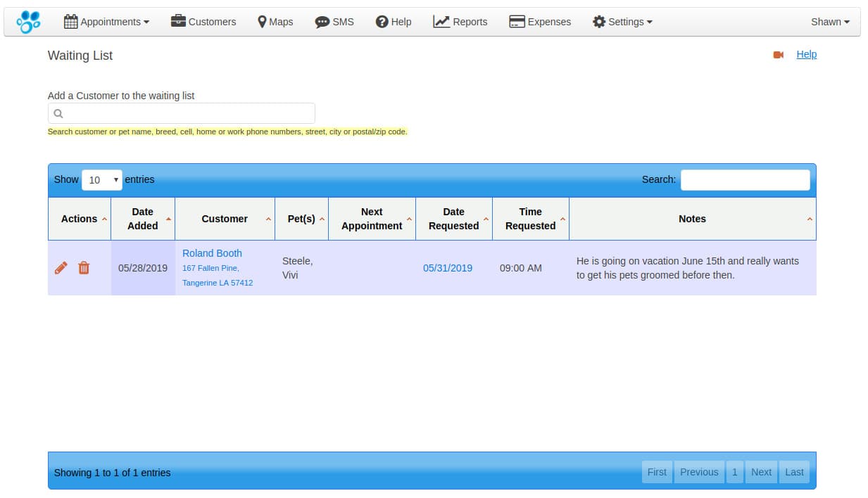Select the Help menu item

pyautogui.click(x=393, y=21)
